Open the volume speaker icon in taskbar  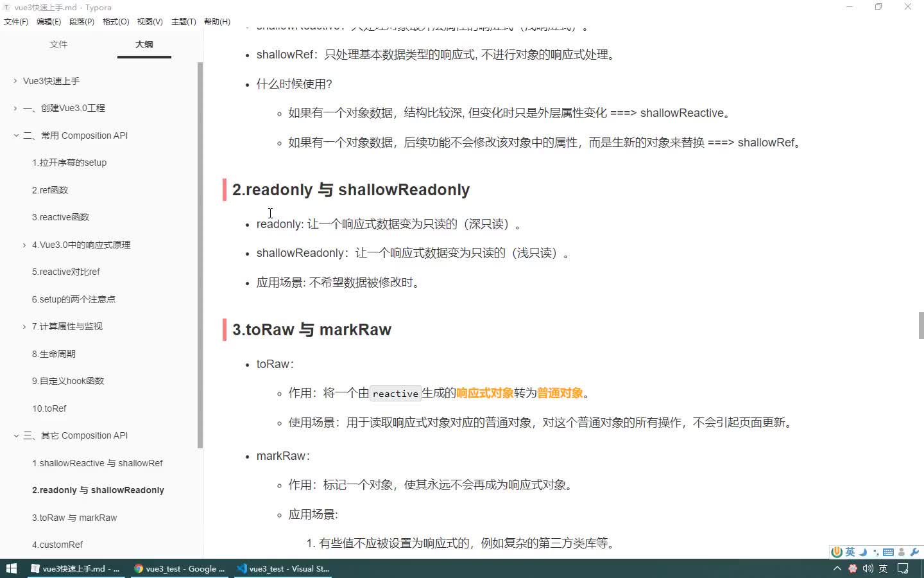(x=868, y=568)
